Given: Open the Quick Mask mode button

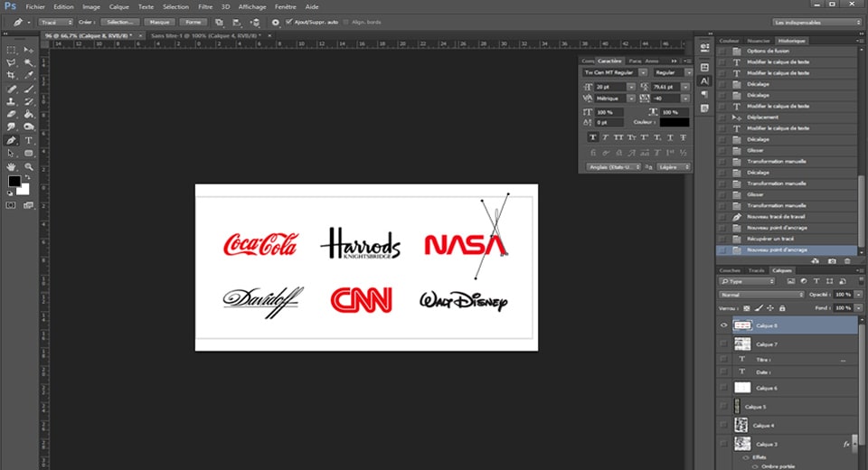Looking at the screenshot, I should pos(11,205).
